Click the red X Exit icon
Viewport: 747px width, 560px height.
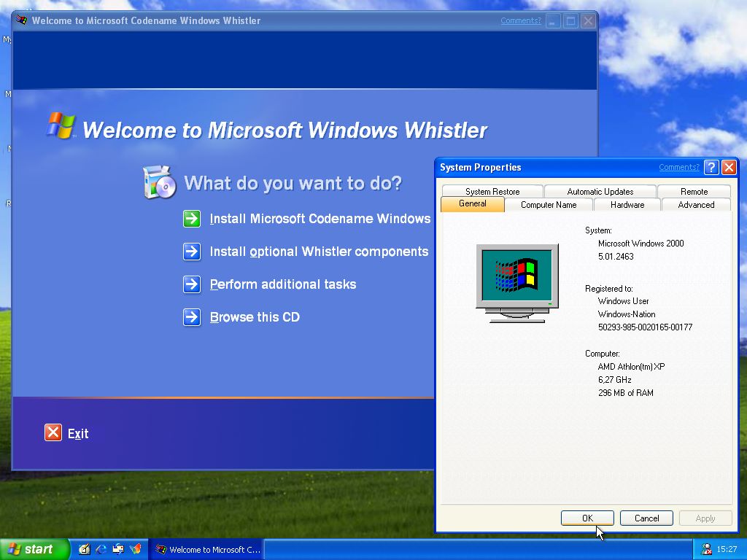tap(53, 433)
